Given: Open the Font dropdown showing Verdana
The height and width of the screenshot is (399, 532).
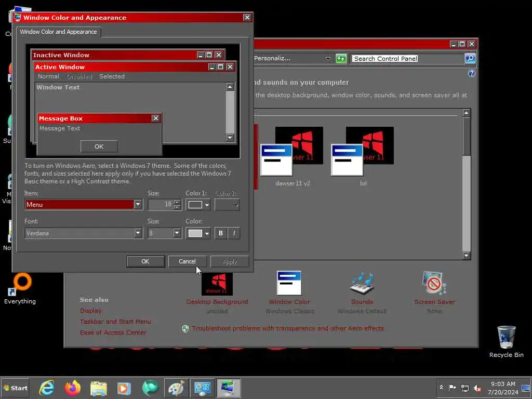Looking at the screenshot, I should 84,233.
